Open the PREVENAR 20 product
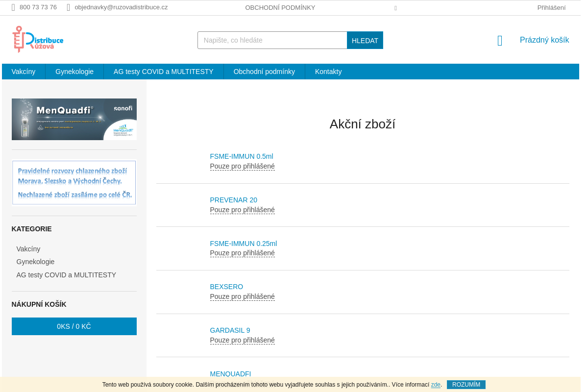This screenshot has width=588, height=392. pos(233,200)
